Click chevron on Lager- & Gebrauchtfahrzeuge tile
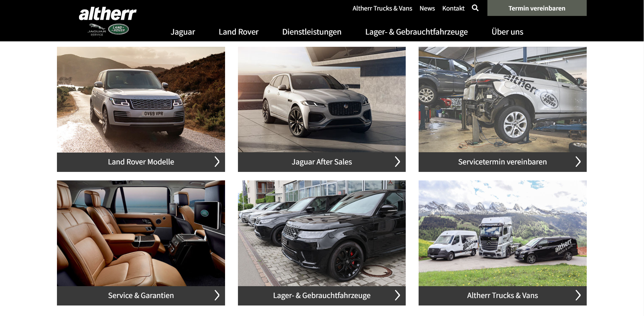644x316 pixels. [397, 295]
